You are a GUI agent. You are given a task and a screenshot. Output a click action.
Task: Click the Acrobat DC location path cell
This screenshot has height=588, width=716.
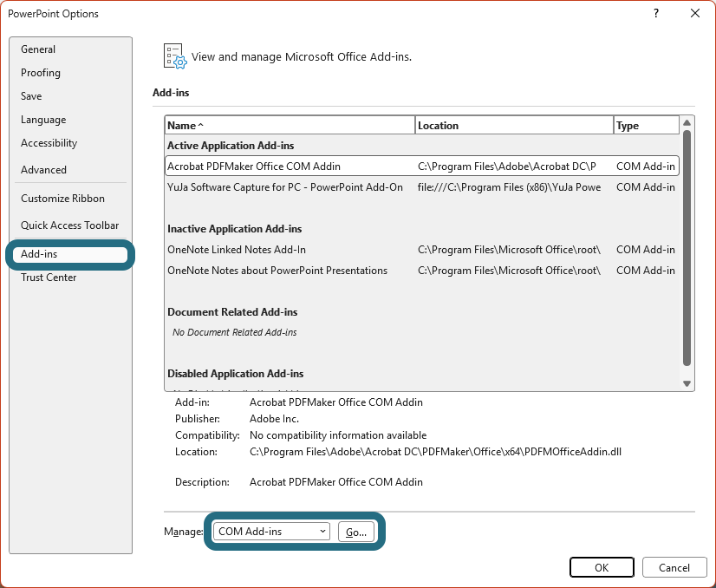507,167
